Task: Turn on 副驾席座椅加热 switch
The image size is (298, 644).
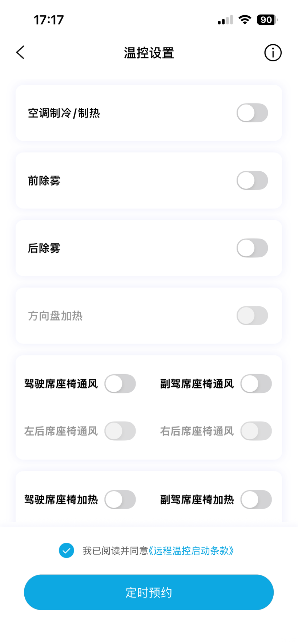Action: [256, 500]
